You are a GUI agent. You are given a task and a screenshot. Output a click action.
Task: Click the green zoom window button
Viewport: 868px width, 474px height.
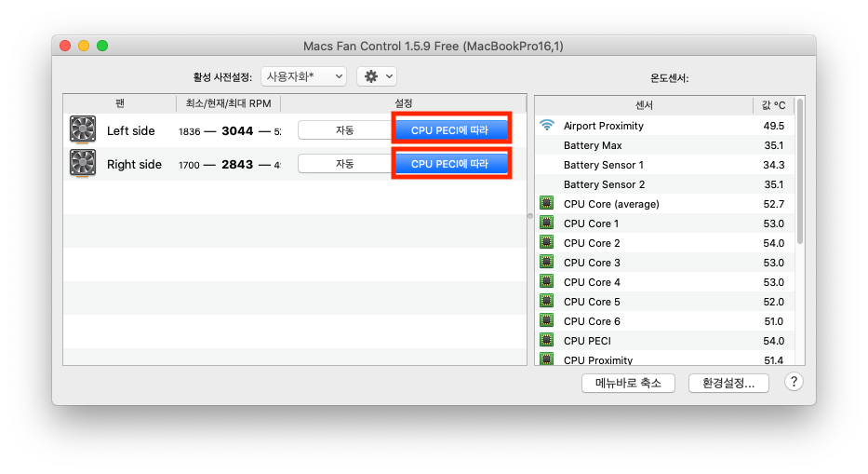tap(102, 46)
